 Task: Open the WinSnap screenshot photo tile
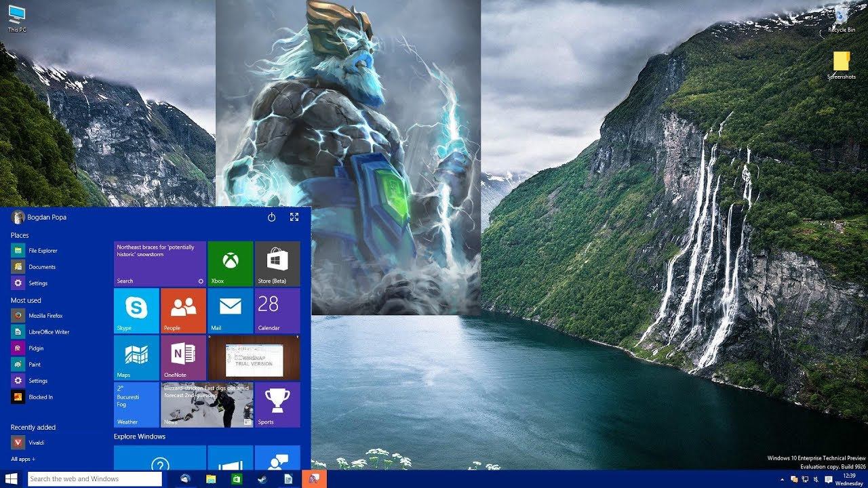[x=254, y=357]
